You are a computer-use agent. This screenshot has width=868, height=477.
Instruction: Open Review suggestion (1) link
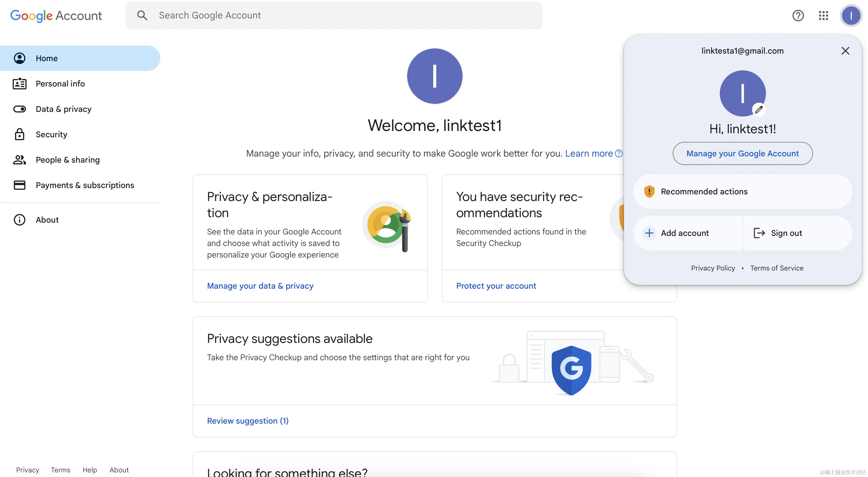(x=248, y=421)
